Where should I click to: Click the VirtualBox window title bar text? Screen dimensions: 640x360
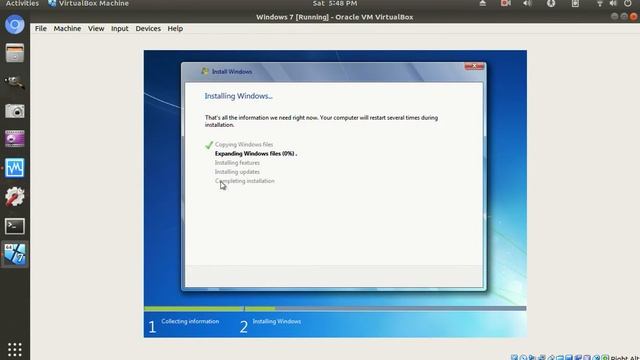tap(335, 17)
